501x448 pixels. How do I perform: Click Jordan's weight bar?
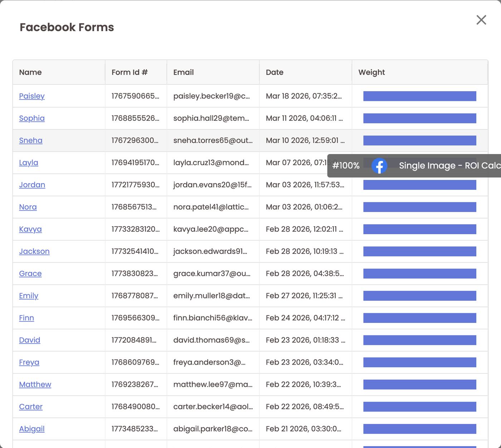tap(420, 185)
